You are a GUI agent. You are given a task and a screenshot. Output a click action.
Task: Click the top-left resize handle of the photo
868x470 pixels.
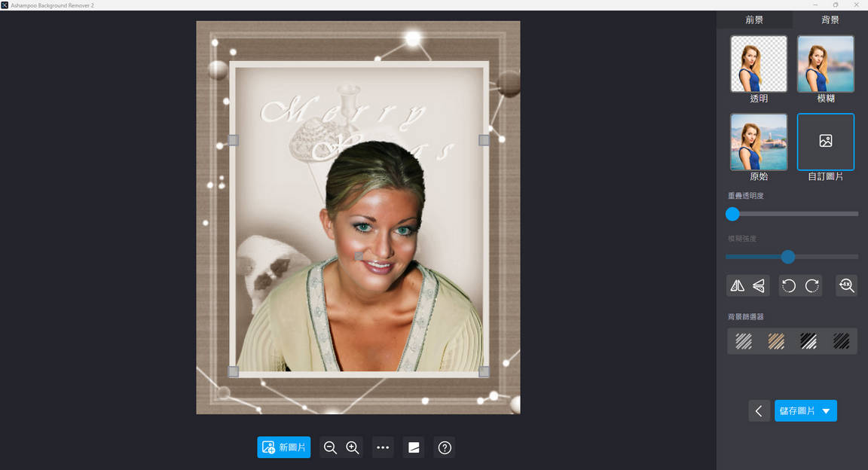point(234,141)
